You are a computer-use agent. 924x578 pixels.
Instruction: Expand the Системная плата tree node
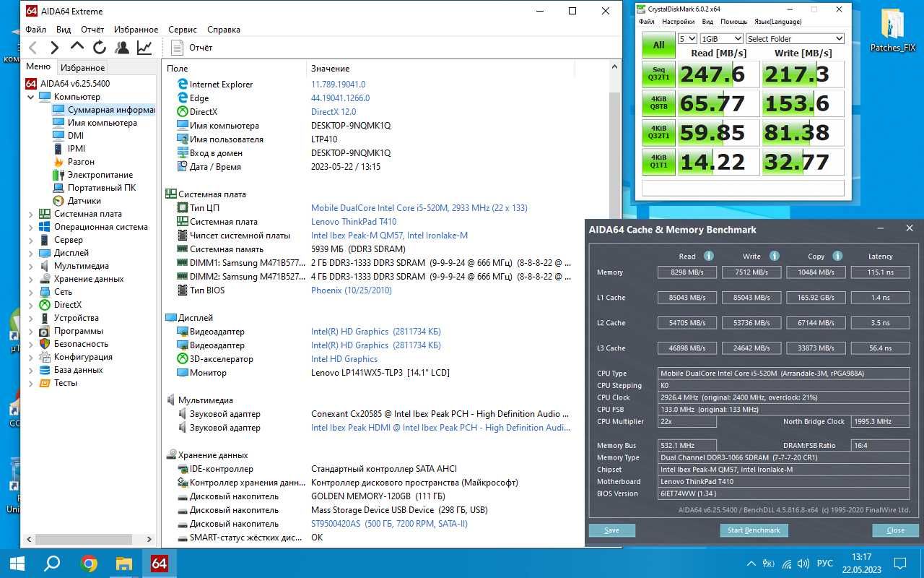click(x=31, y=214)
